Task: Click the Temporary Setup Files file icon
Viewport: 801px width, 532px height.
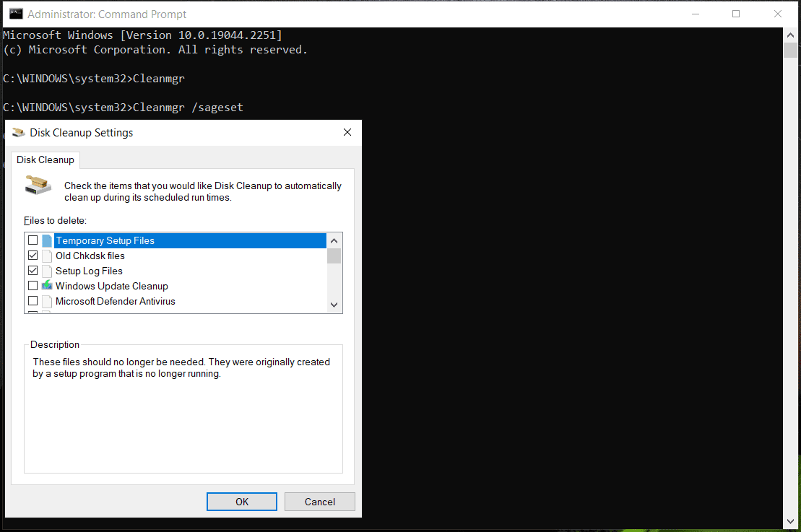Action: 47,240
